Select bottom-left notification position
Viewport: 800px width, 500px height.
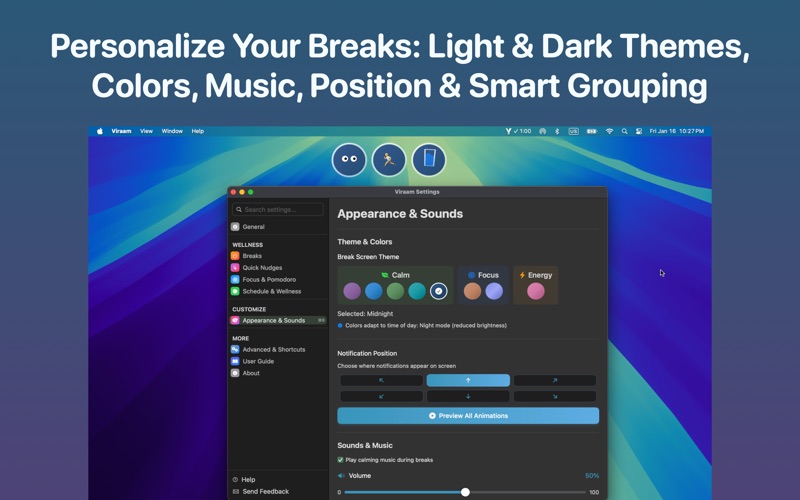(x=381, y=396)
